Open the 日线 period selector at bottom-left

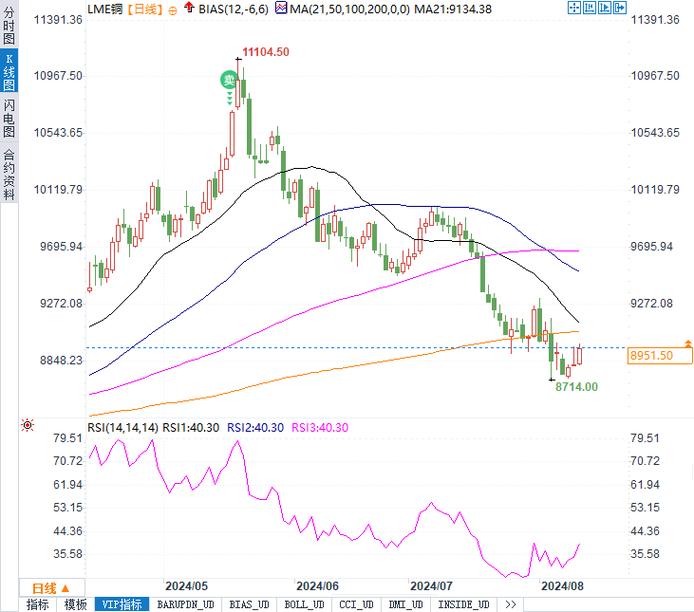pyautogui.click(x=50, y=588)
